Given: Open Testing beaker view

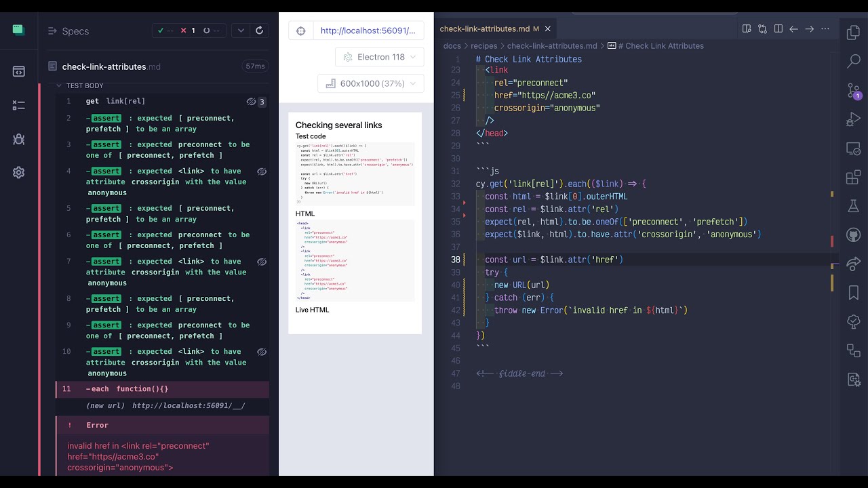Looking at the screenshot, I should (854, 206).
